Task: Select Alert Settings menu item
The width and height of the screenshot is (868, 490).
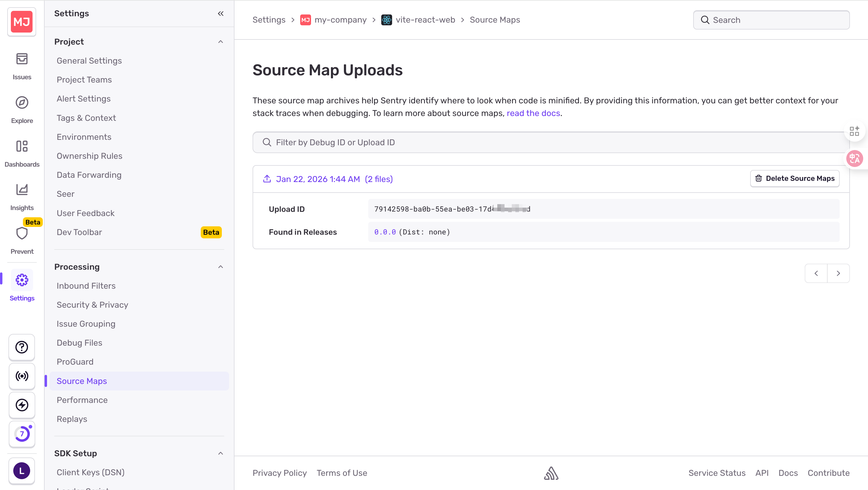Action: 83,99
